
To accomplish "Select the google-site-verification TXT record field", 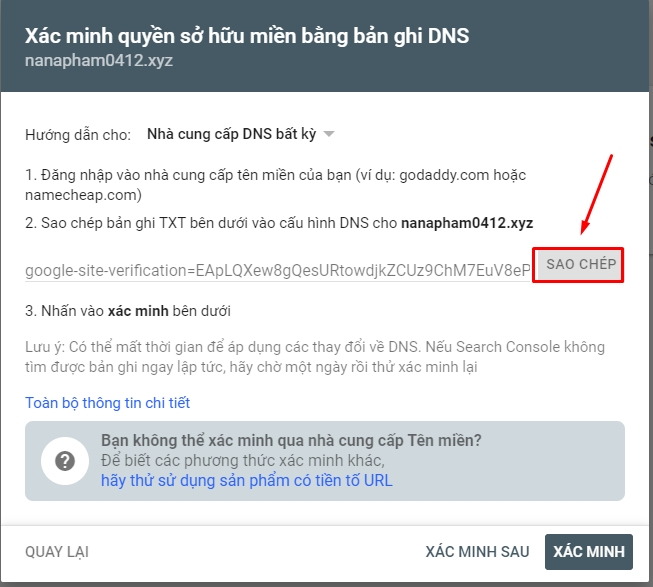I will point(277,269).
